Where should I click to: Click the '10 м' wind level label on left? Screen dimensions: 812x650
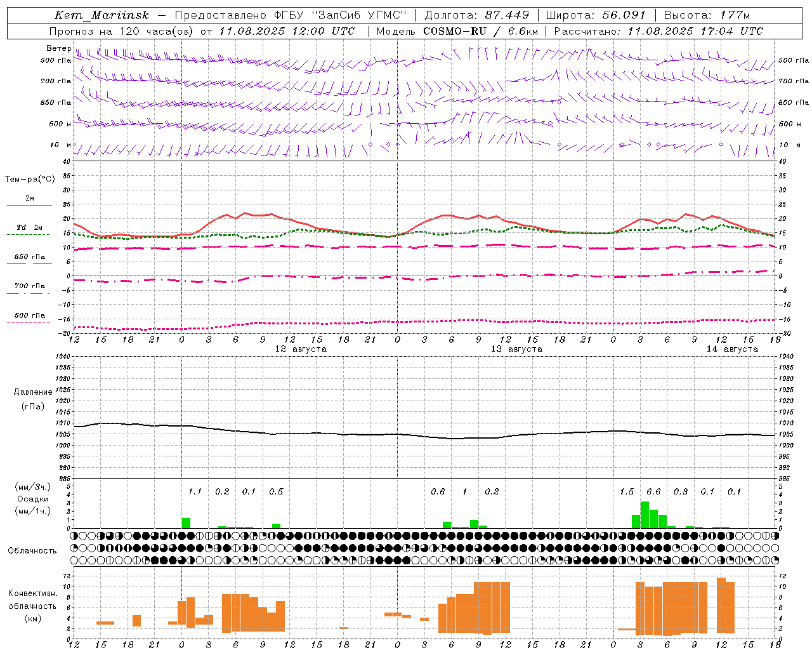coord(60,145)
